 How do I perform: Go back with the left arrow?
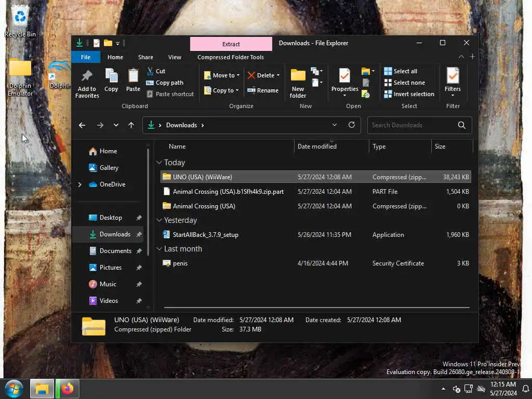tap(82, 125)
